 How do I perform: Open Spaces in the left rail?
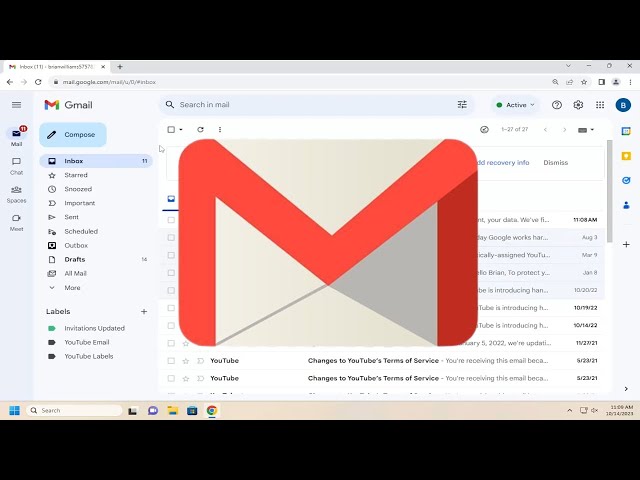16,194
